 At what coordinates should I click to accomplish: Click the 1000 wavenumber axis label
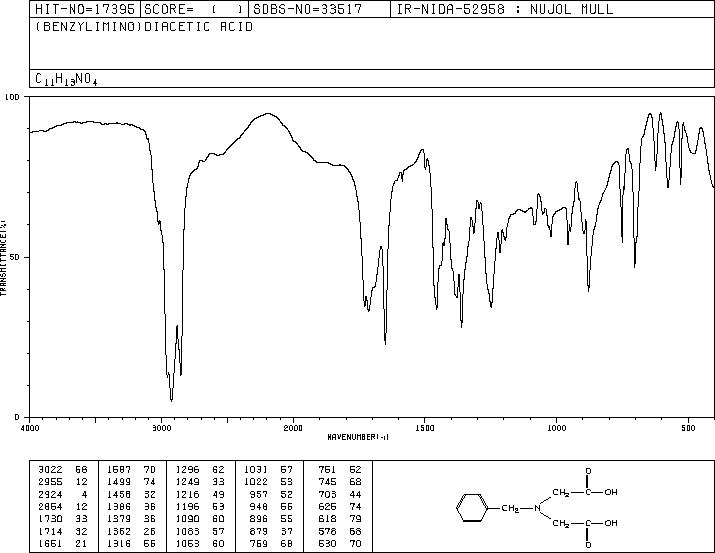click(x=556, y=428)
